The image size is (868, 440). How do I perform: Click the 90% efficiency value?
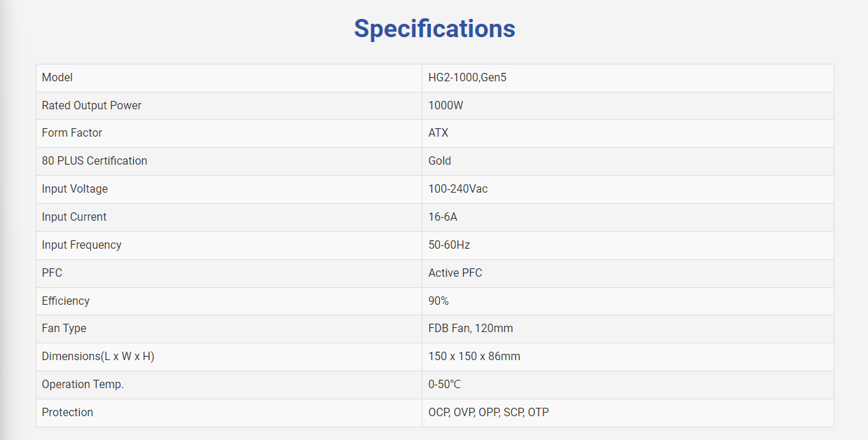pyautogui.click(x=439, y=301)
